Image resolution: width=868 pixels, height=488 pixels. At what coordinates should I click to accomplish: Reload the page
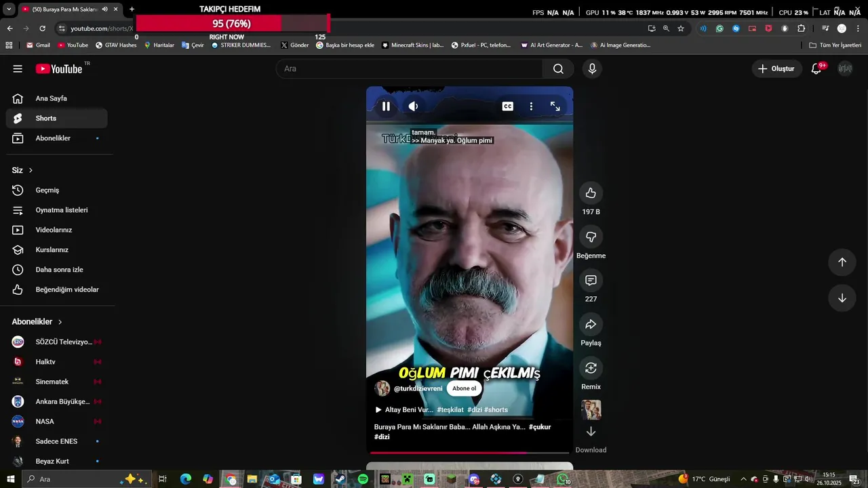(x=42, y=28)
